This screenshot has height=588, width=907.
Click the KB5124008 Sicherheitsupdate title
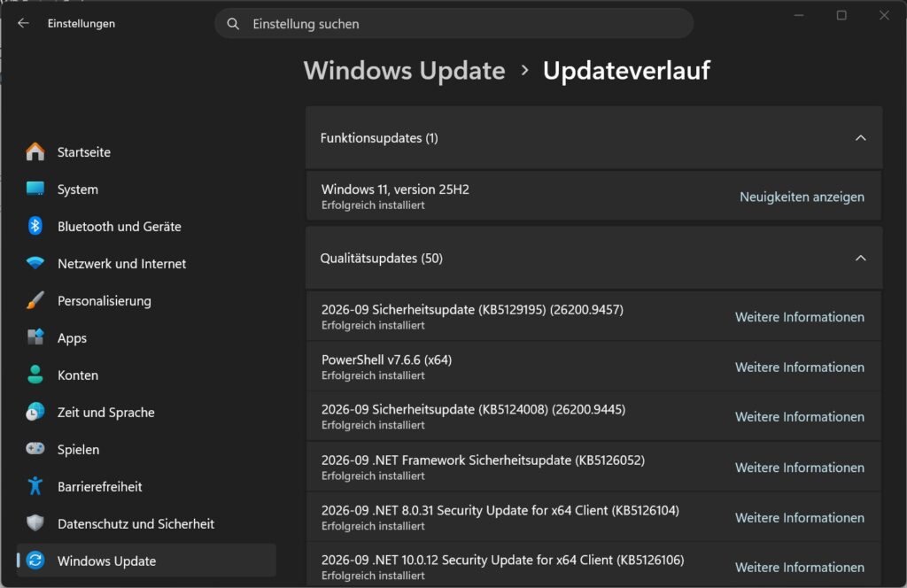[x=473, y=409]
